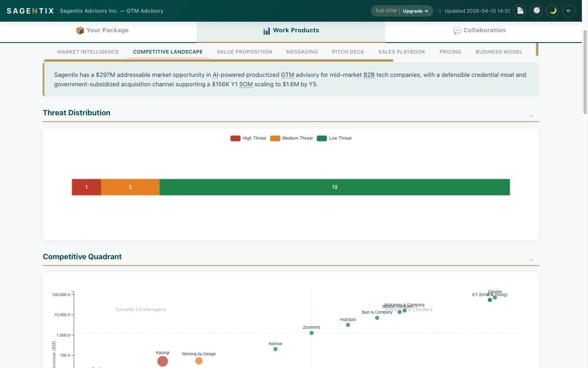The image size is (588, 368).
Task: Open Sales Playbook section
Action: pos(402,52)
